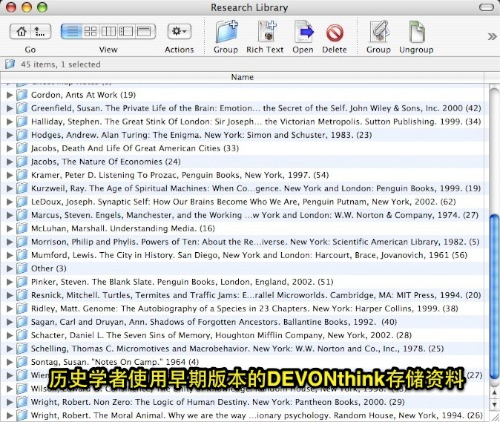Select row Hodges, Andrew. Alan Turing
The image size is (500, 422).
pos(243,135)
